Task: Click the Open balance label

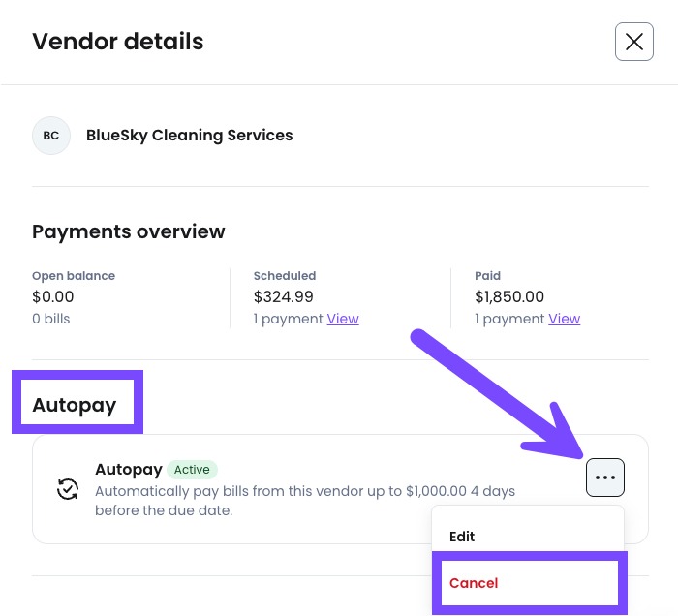Action: point(74,276)
